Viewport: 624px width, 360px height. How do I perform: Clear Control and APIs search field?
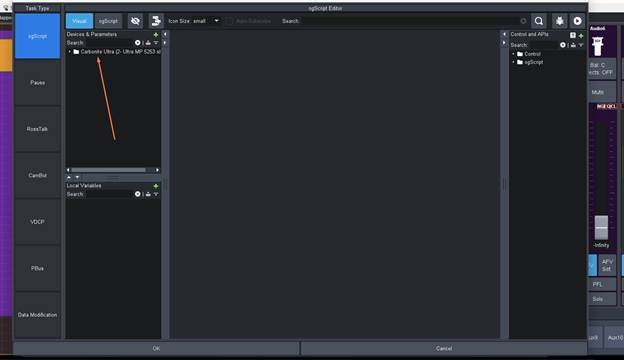click(x=563, y=45)
